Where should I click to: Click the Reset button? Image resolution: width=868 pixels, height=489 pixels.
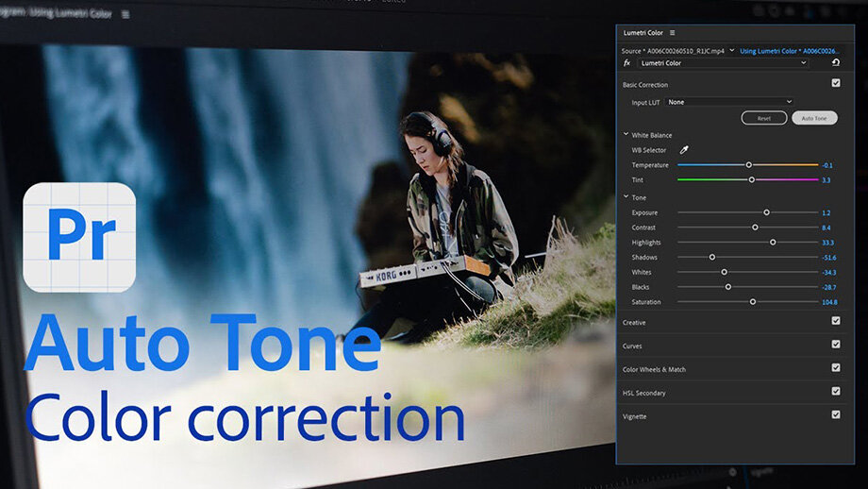coord(764,118)
